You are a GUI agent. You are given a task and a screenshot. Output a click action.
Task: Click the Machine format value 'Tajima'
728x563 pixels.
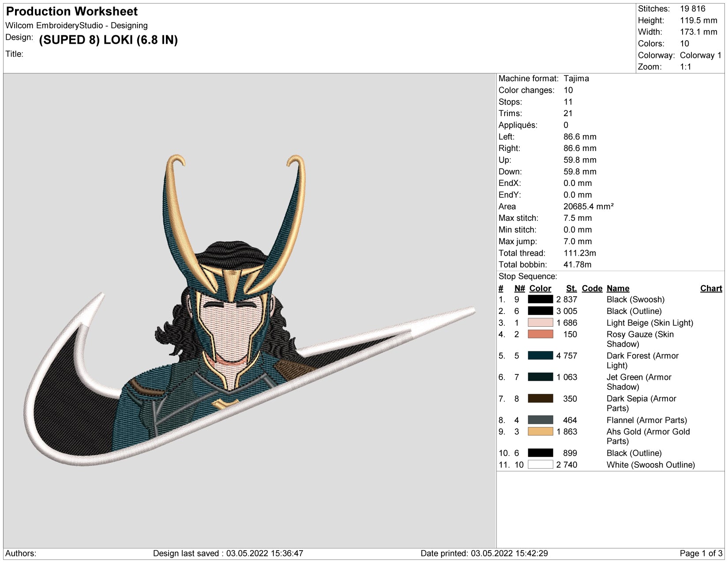click(576, 79)
